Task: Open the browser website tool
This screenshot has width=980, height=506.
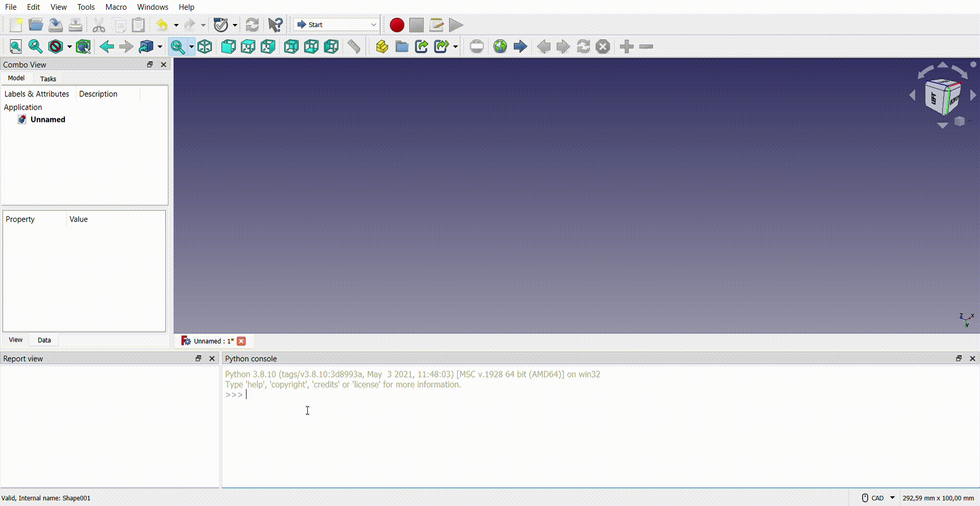Action: 500,46
